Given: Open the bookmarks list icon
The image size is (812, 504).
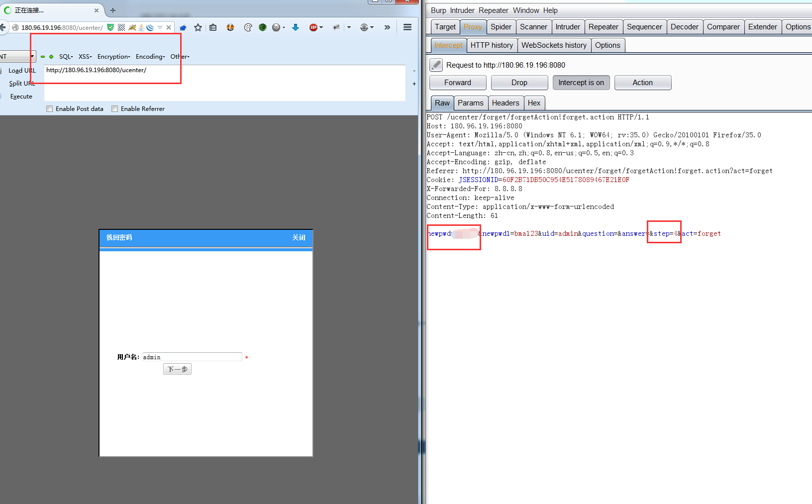Looking at the screenshot, I should pos(213,27).
